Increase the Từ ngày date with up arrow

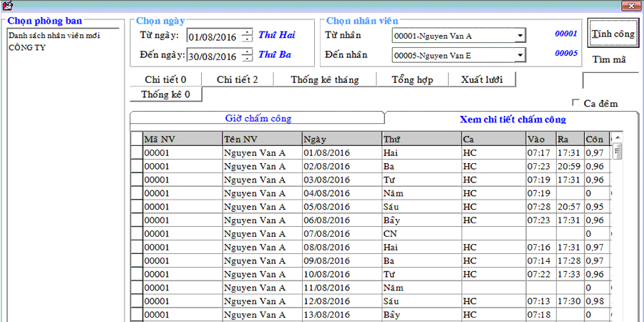[x=246, y=33]
